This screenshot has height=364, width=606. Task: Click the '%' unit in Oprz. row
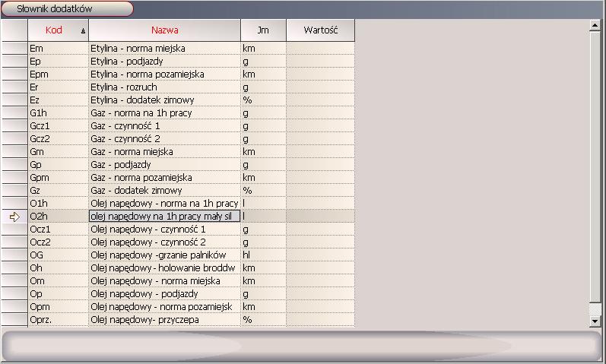(263, 320)
